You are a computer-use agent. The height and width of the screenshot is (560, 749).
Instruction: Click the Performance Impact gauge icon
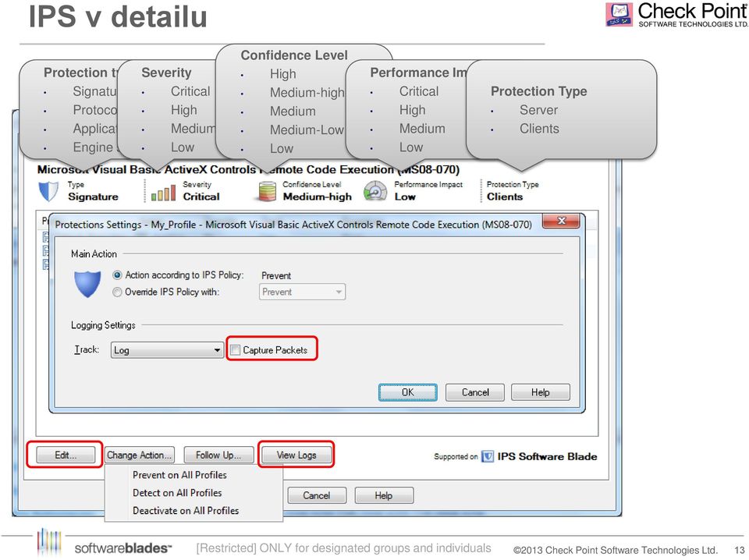[375, 191]
